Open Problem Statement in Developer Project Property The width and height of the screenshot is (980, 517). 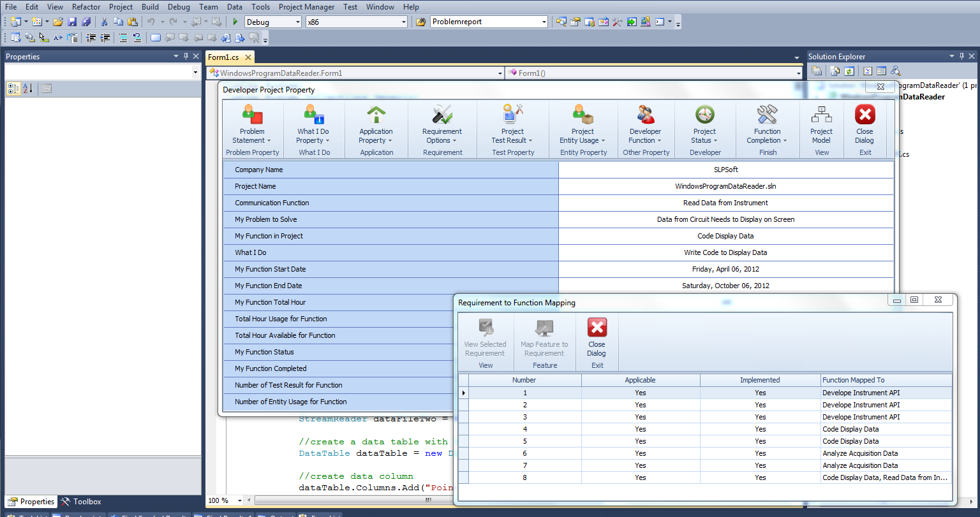pos(253,125)
